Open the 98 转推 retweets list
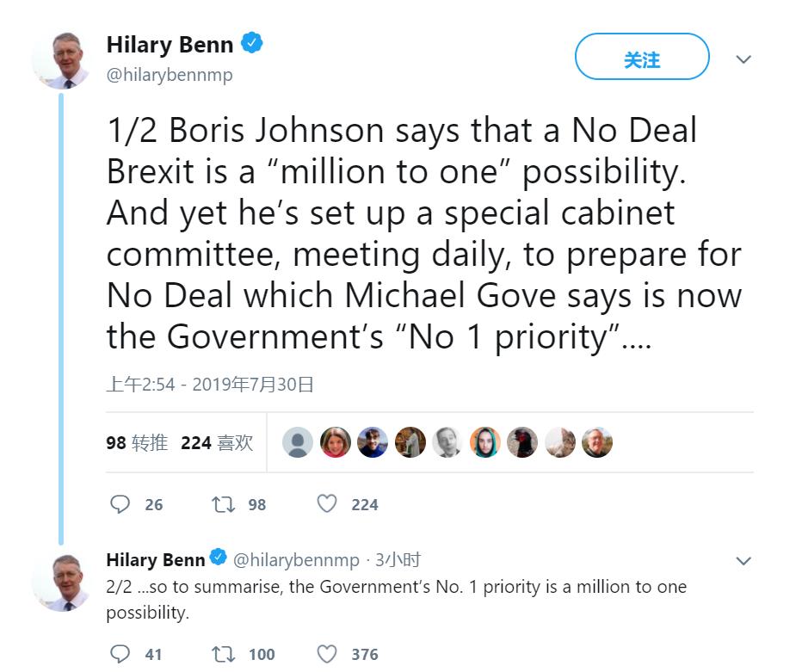The image size is (796, 672). click(137, 442)
